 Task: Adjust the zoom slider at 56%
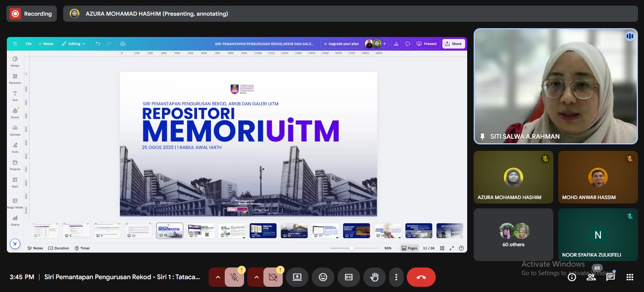[352, 248]
